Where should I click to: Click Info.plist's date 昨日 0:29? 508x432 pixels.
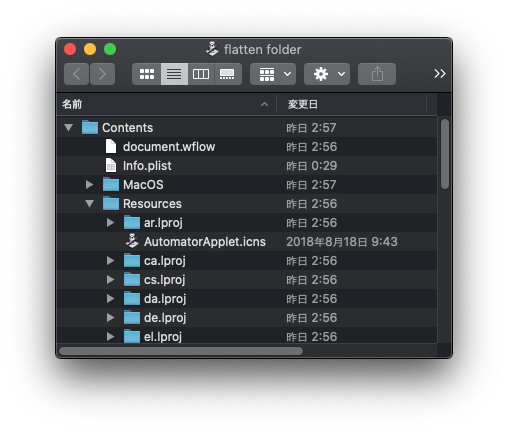312,166
